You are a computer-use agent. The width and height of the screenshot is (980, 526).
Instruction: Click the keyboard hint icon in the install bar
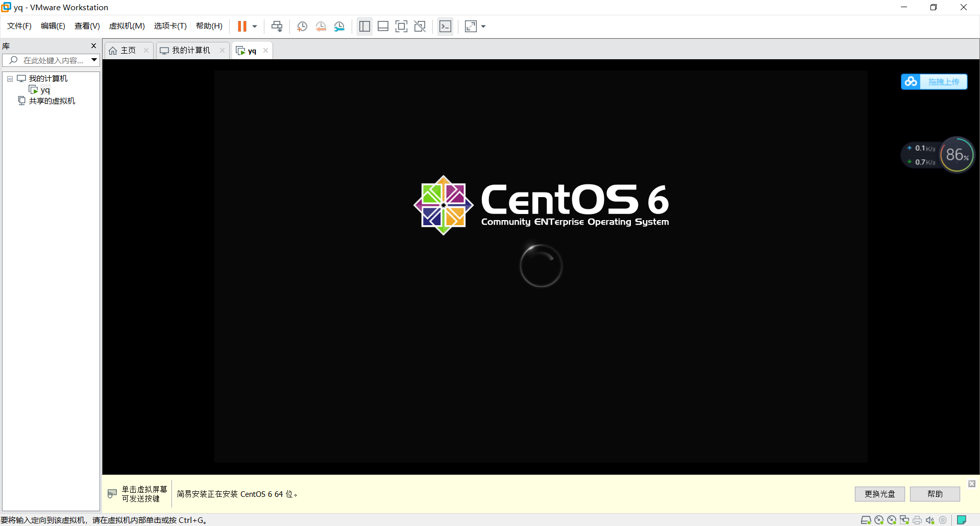[x=112, y=493]
